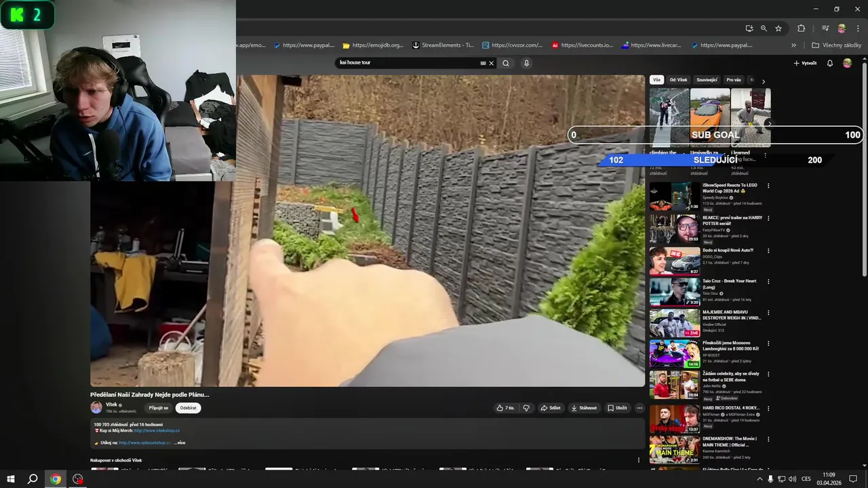Open three-dot more actions under video

[x=639, y=408]
